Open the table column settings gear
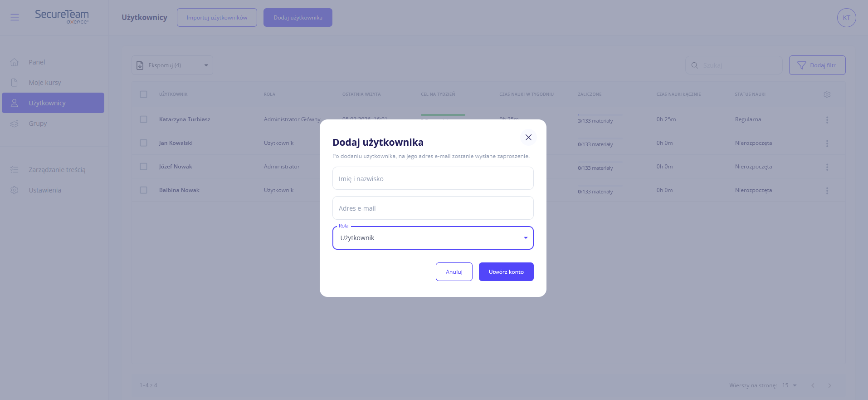868x400 pixels. 827,94
